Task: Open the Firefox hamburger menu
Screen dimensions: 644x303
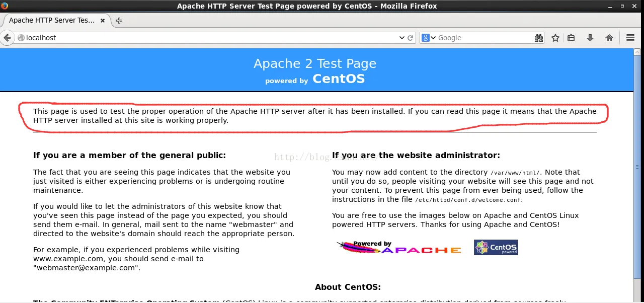Action: [630, 38]
